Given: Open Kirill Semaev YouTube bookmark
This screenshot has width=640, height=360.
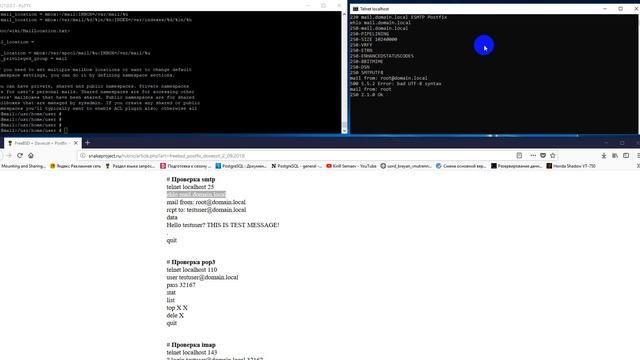Looking at the screenshot, I should (x=351, y=166).
